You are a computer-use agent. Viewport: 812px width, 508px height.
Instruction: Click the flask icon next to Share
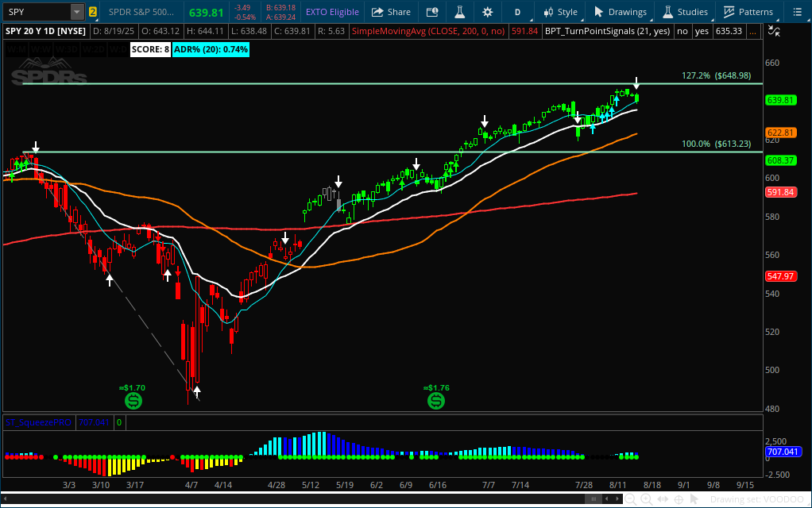(459, 12)
